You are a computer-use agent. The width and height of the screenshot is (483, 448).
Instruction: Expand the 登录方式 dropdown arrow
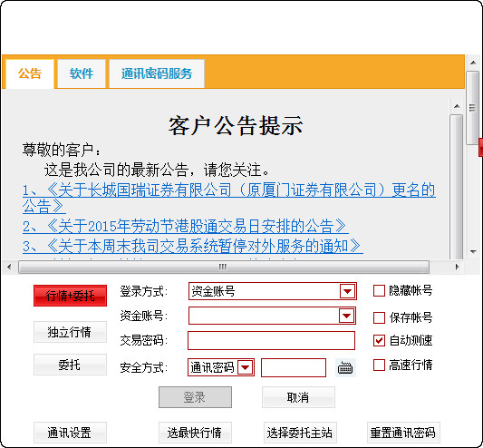(347, 291)
